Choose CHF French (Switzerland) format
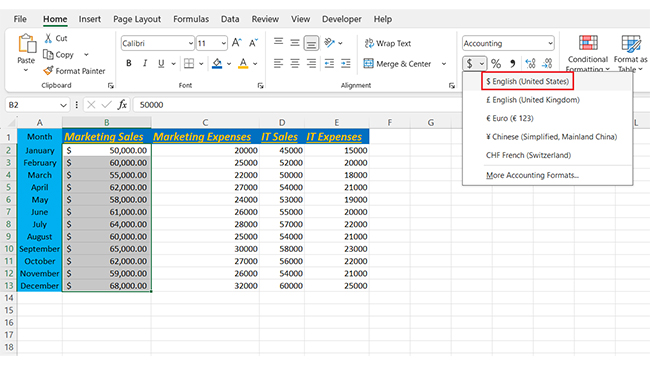The image size is (650, 365). coord(547,155)
